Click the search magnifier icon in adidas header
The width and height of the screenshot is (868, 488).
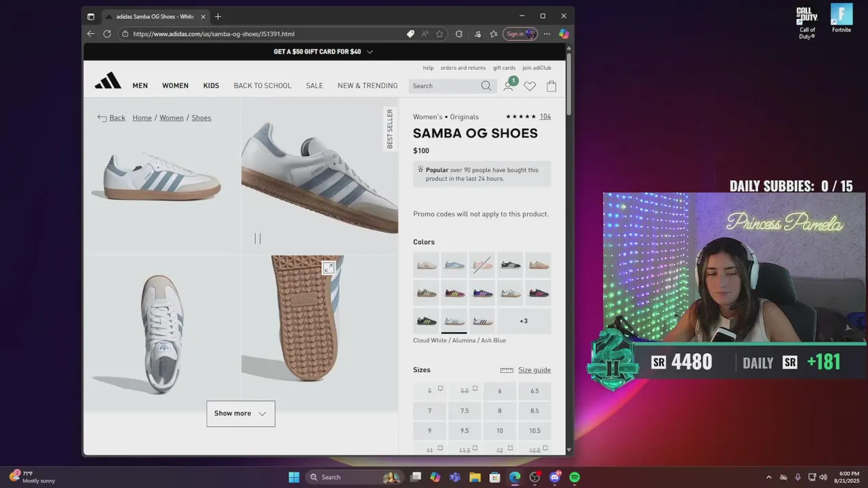tap(486, 86)
